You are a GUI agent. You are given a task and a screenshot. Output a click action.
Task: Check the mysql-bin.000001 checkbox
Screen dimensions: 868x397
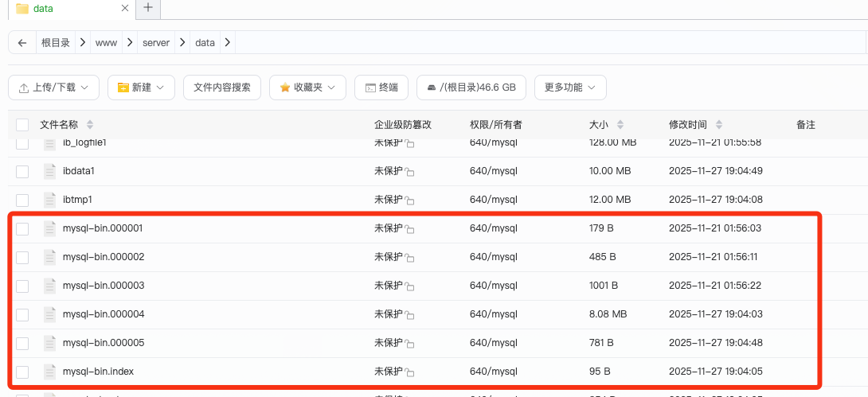(x=22, y=228)
